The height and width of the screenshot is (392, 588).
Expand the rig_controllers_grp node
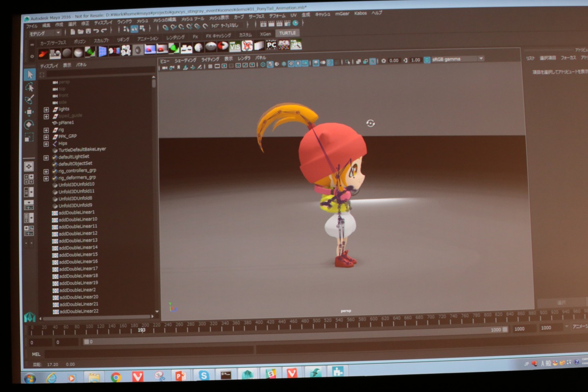46,171
